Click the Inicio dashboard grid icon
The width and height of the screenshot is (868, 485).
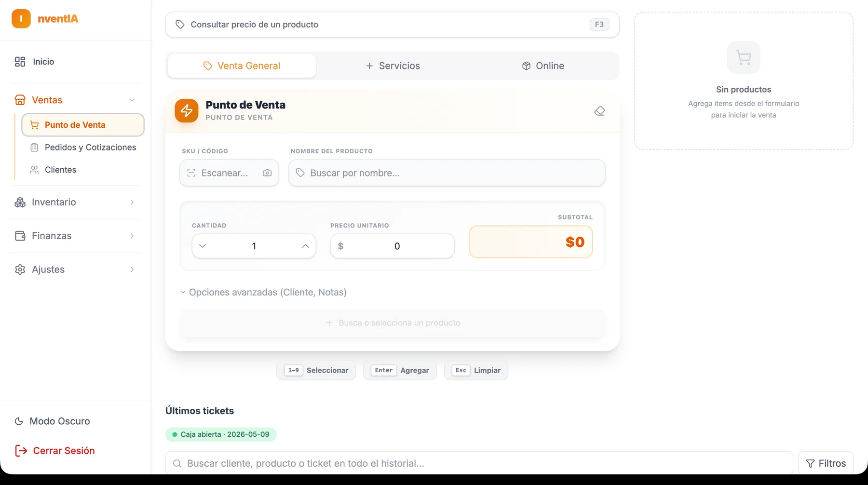pos(20,62)
